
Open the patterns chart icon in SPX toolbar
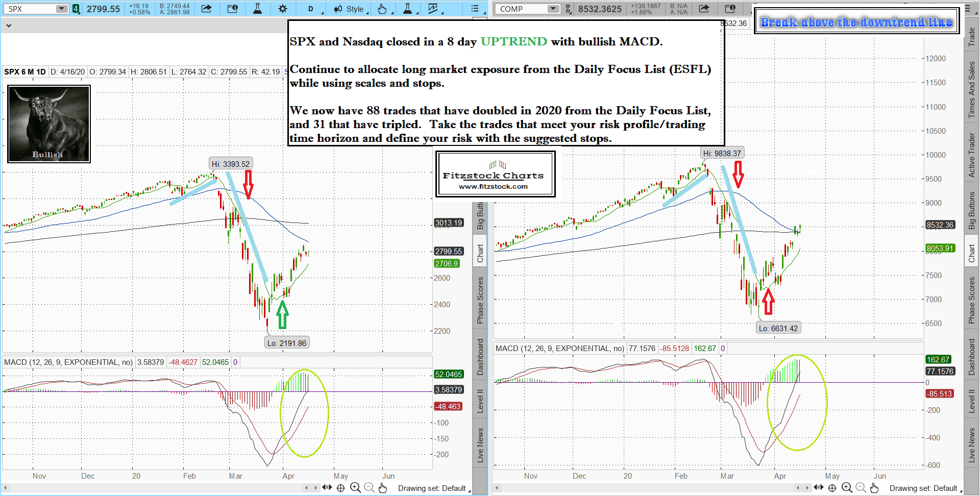[433, 9]
